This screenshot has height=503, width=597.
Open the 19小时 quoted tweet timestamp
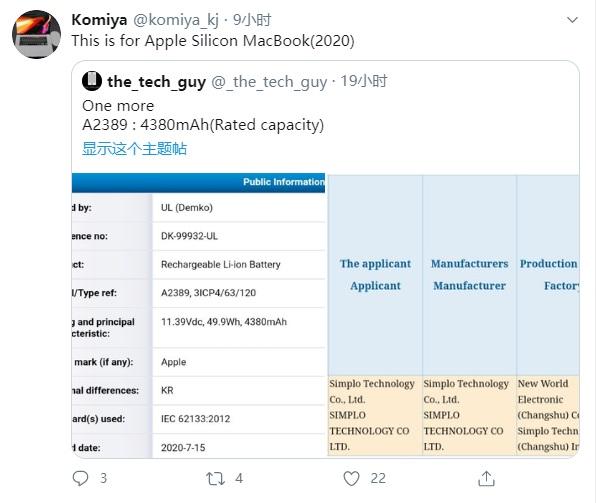click(364, 81)
